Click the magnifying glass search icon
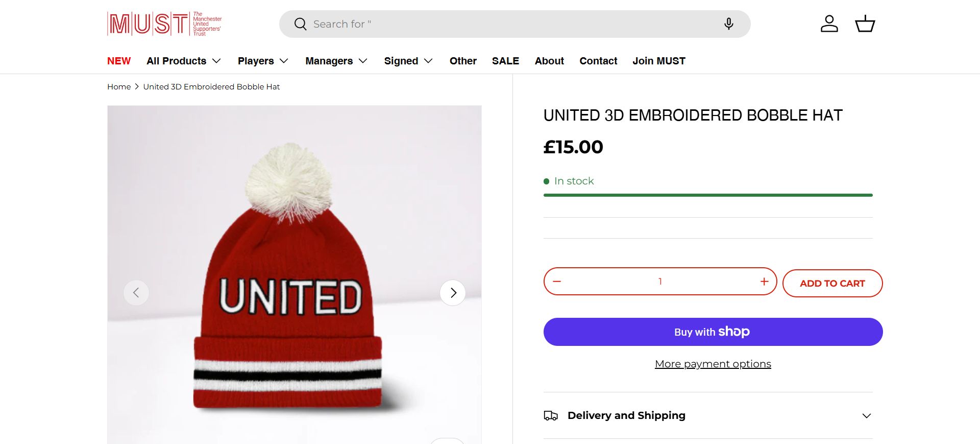The width and height of the screenshot is (980, 444). (300, 24)
